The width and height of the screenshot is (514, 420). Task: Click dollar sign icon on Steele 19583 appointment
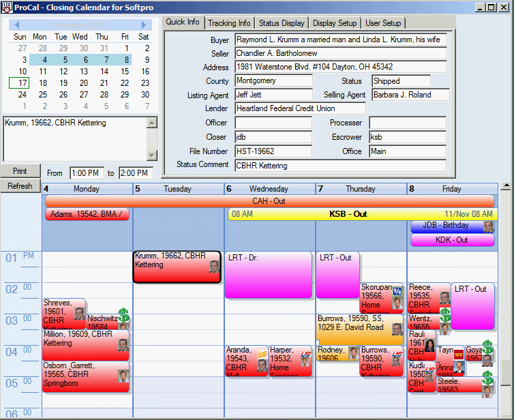pos(487,378)
